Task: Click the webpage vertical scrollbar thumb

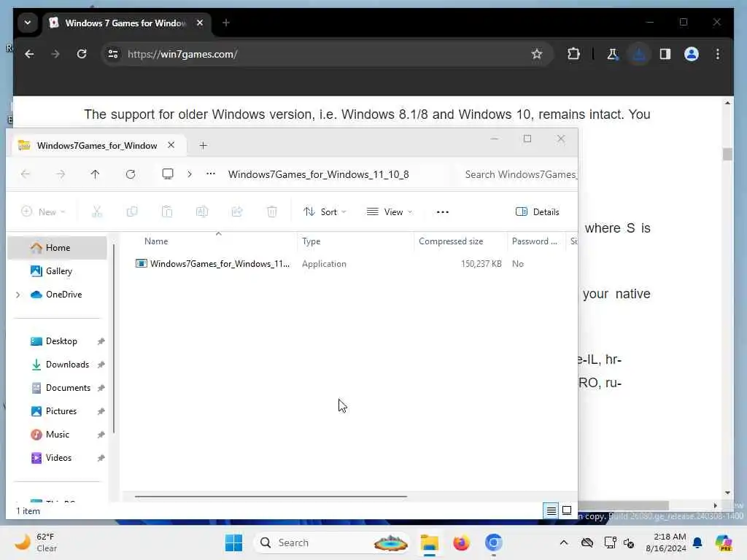Action: pyautogui.click(x=727, y=155)
